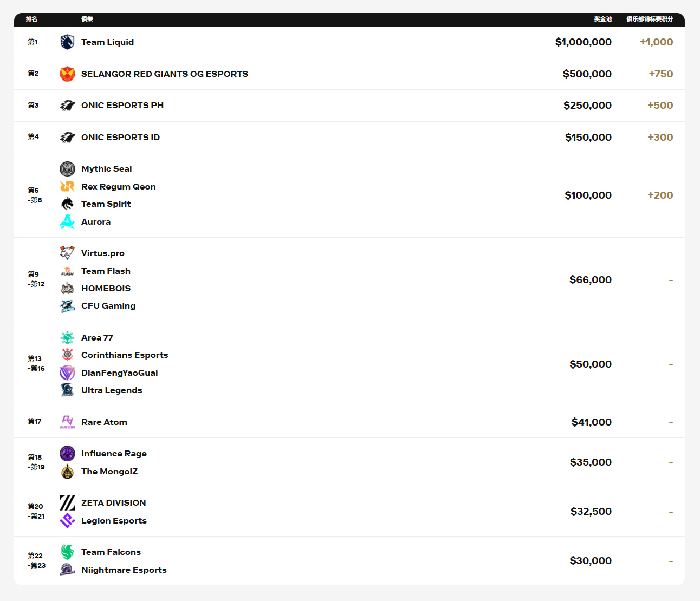Open the ONIC ESPORTS PH team link
Screen dimensions: 700x601
click(x=122, y=106)
